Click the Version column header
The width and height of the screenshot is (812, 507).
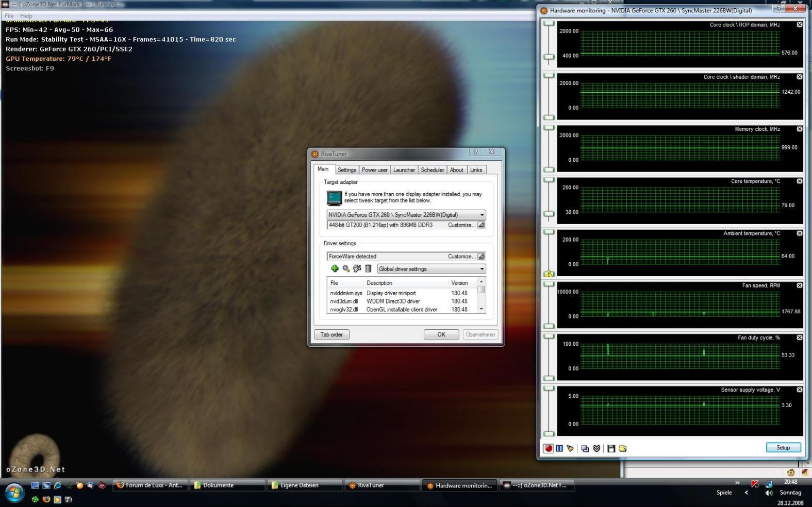(463, 283)
